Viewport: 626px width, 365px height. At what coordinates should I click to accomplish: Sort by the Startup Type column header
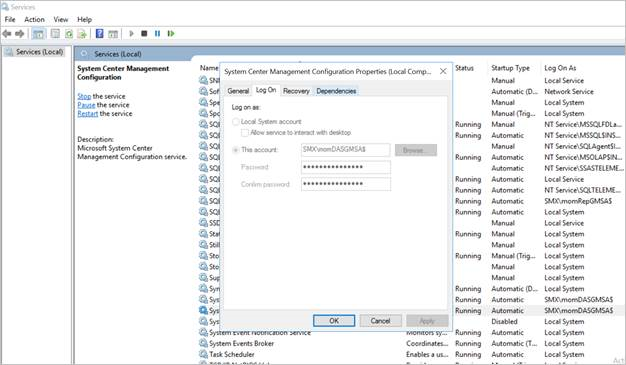510,68
